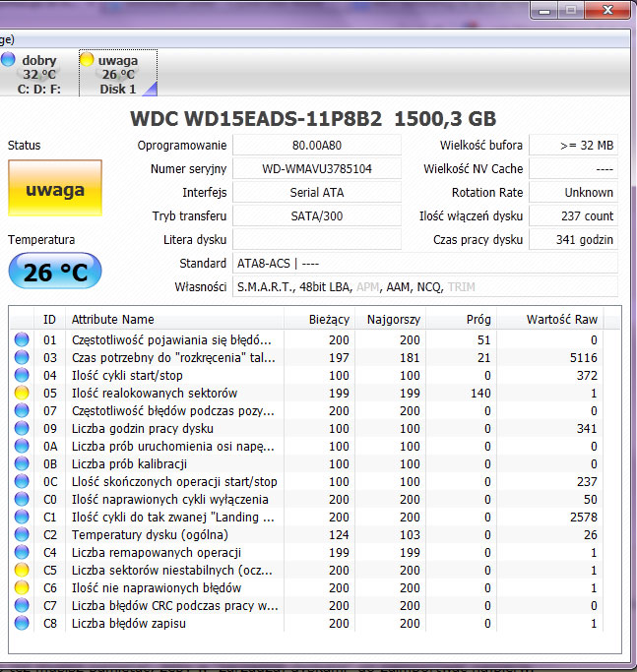Select row 'Liczba godzin pracy dysku'
This screenshot has height=672, width=637.
(x=315, y=429)
